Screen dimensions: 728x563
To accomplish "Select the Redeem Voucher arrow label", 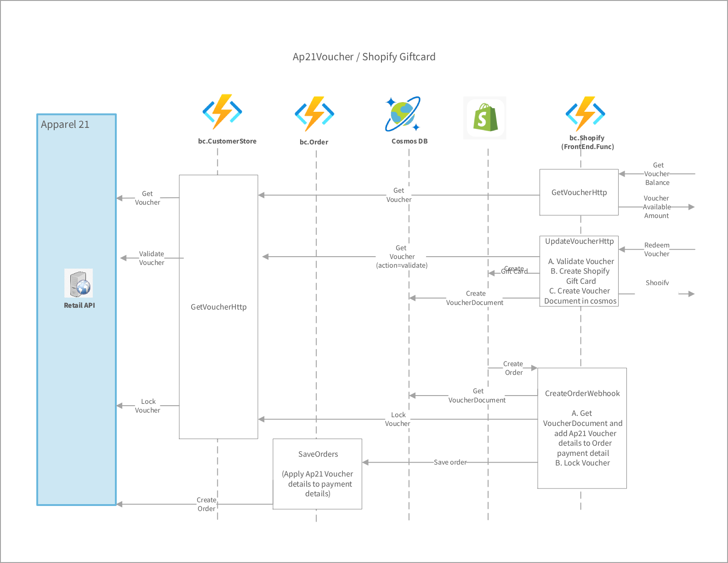I will pyautogui.click(x=657, y=249).
